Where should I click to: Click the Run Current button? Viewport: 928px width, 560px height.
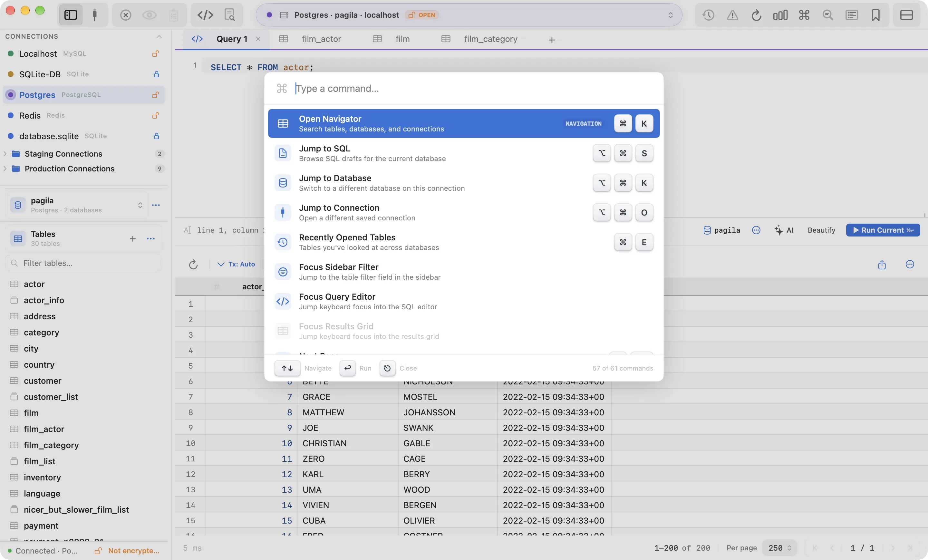pos(883,230)
